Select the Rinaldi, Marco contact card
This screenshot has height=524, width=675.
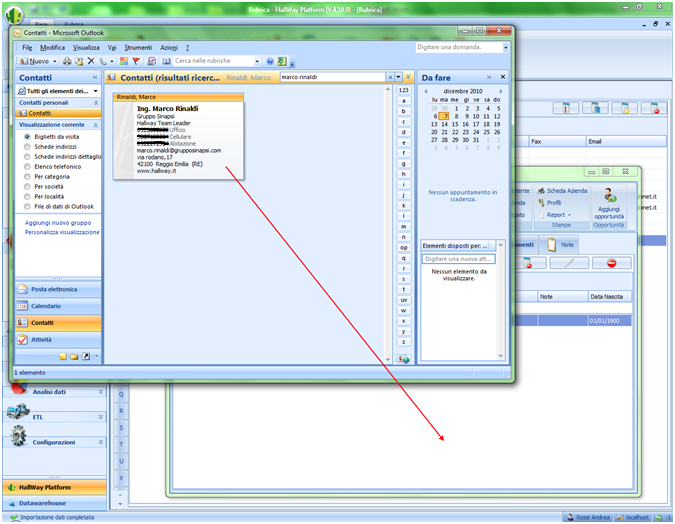(x=178, y=136)
